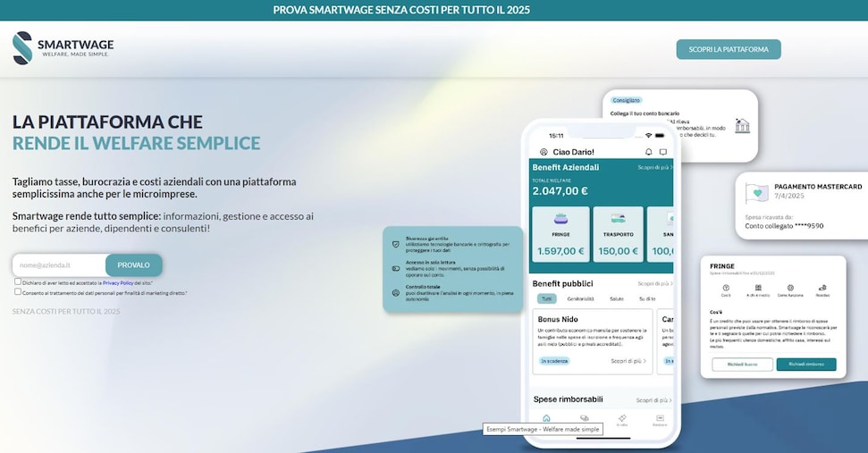Image resolution: width=868 pixels, height=453 pixels.
Task: Click the message icon beside the bell
Action: [x=662, y=152]
